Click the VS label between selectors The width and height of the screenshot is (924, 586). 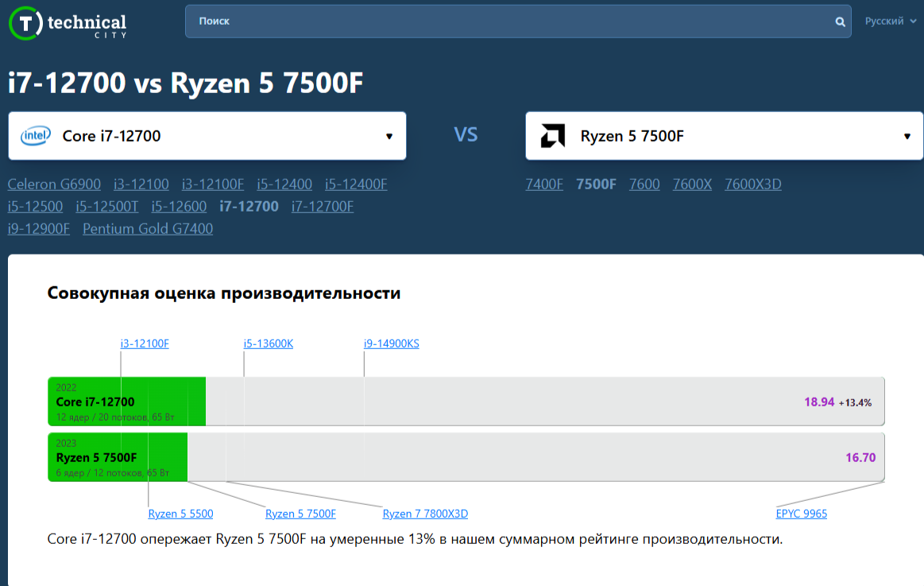466,135
